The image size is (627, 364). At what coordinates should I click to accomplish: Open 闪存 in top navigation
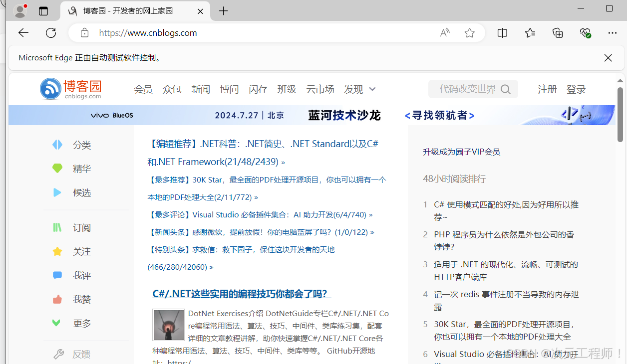[x=258, y=89]
